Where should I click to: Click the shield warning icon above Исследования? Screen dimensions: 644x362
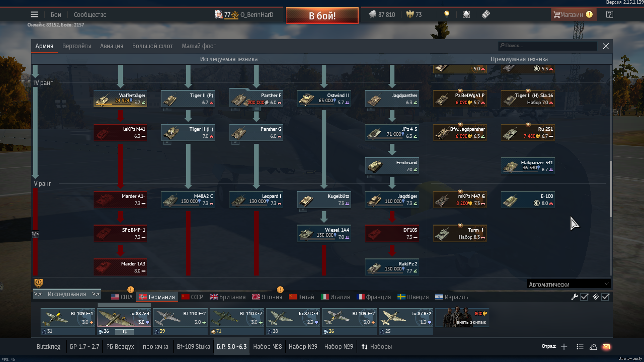coord(39,283)
